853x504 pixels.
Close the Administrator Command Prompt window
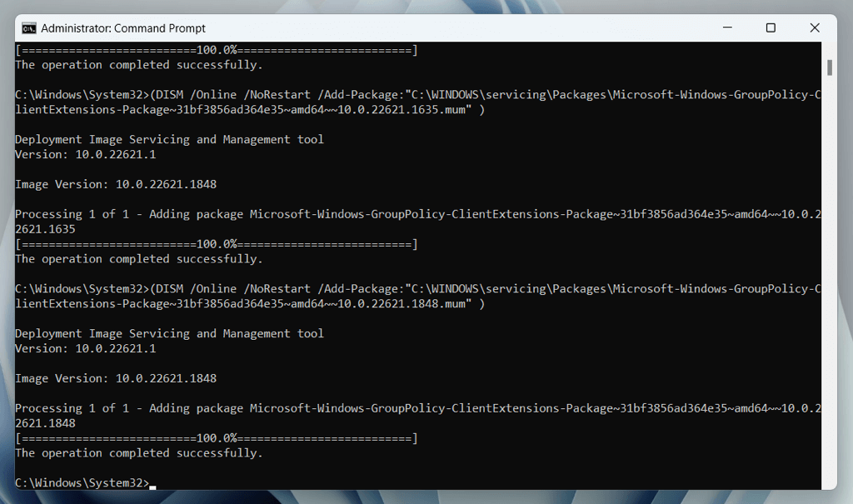(x=815, y=27)
